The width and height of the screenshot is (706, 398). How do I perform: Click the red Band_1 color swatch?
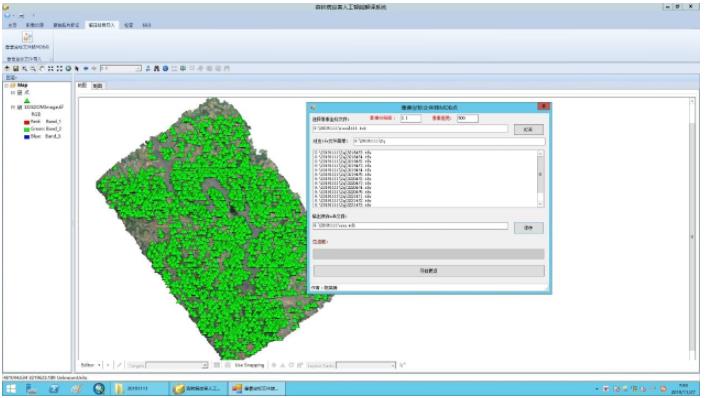27,122
